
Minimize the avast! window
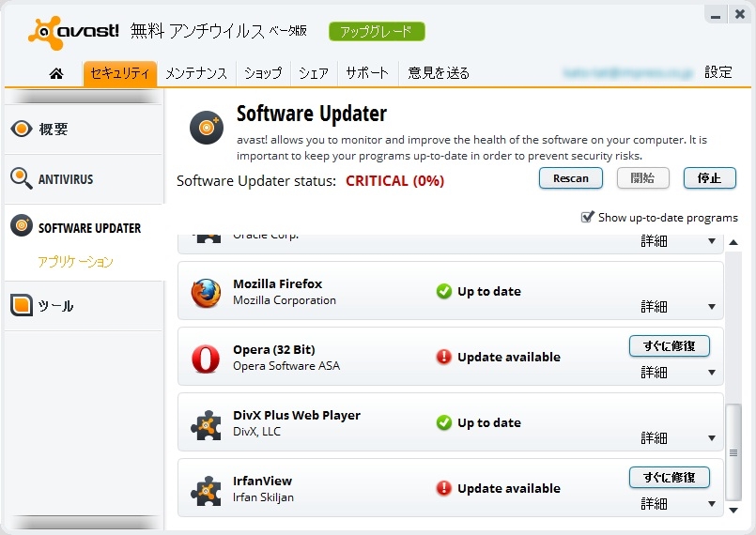pyautogui.click(x=716, y=15)
